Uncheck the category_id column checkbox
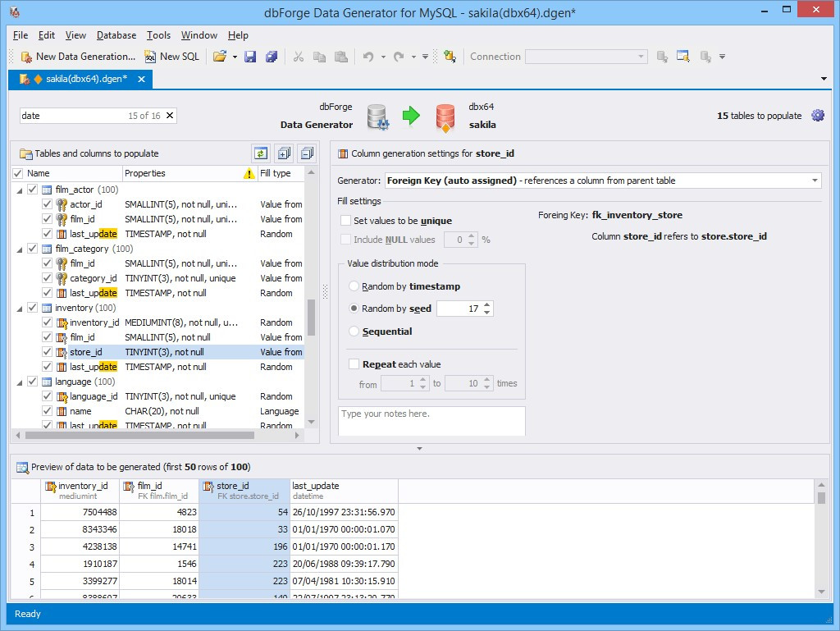840x631 pixels. point(47,278)
